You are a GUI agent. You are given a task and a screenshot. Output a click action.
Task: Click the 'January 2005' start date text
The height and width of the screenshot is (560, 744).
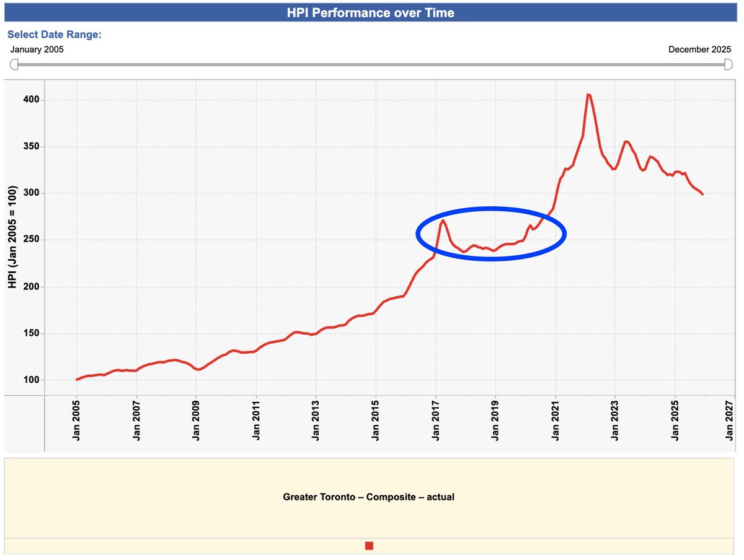(37, 49)
